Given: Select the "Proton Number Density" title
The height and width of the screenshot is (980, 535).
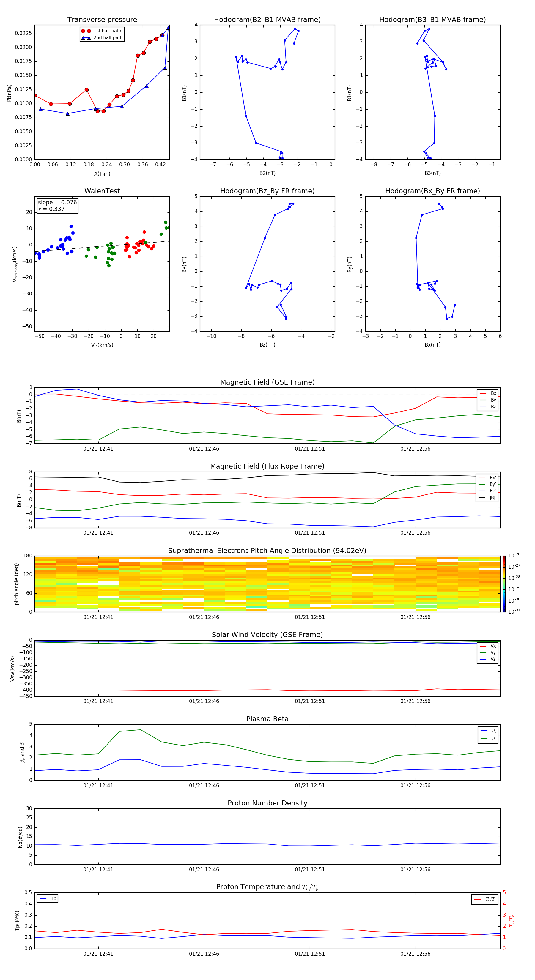Looking at the screenshot, I should [x=267, y=803].
